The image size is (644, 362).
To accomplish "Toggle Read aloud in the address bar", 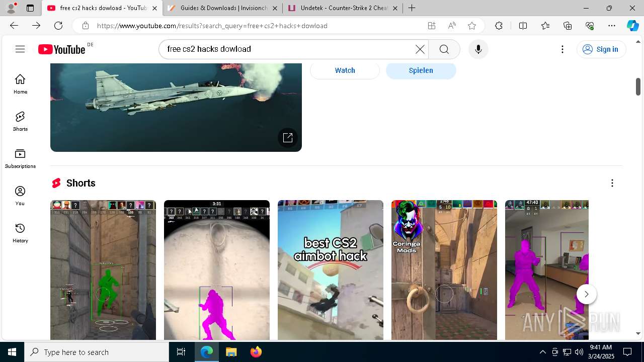I will click(x=452, y=26).
